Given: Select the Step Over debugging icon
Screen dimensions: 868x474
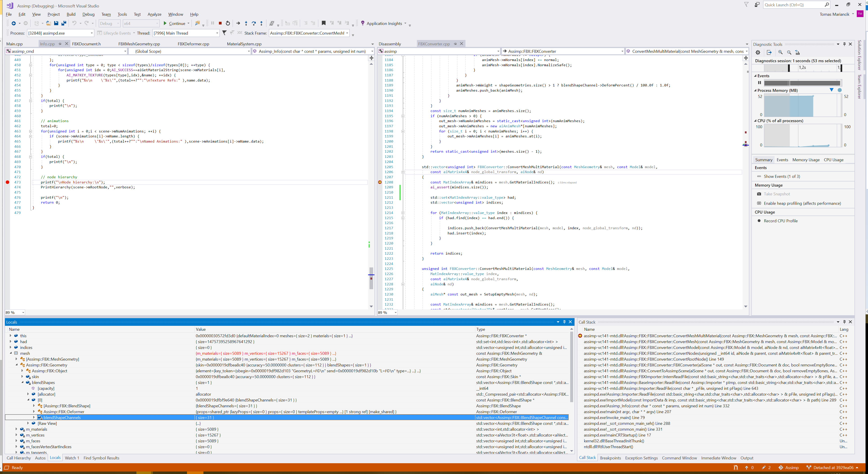Looking at the screenshot, I should point(253,23).
